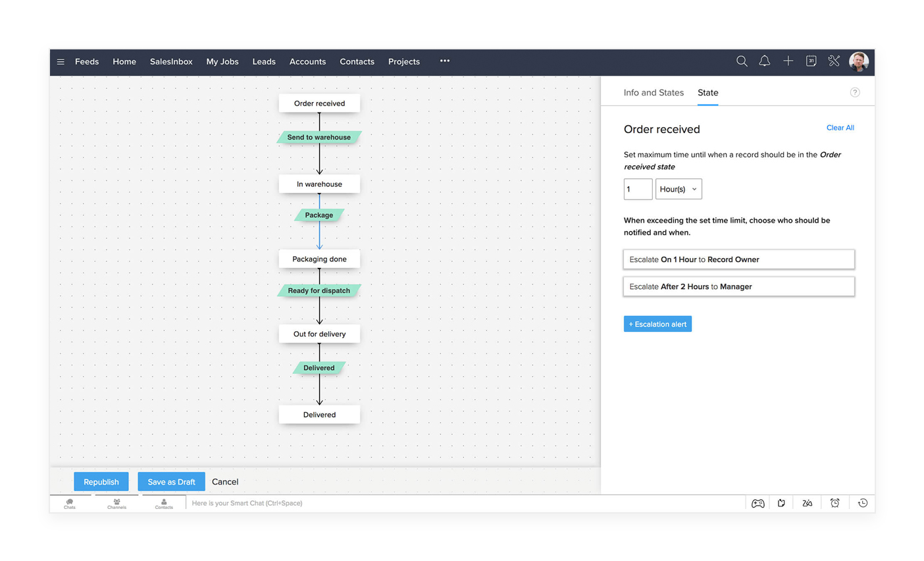
Task: Focus the maximum time number field
Action: coord(637,189)
